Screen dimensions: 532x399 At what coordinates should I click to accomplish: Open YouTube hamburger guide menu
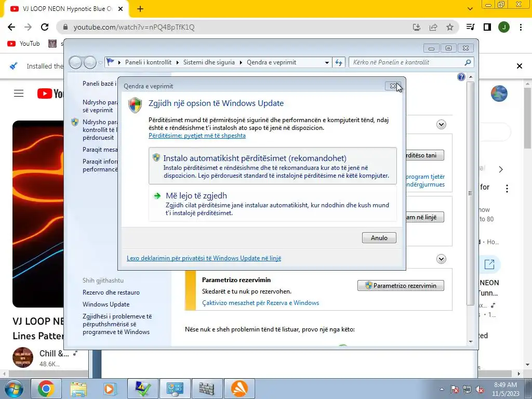click(x=19, y=94)
